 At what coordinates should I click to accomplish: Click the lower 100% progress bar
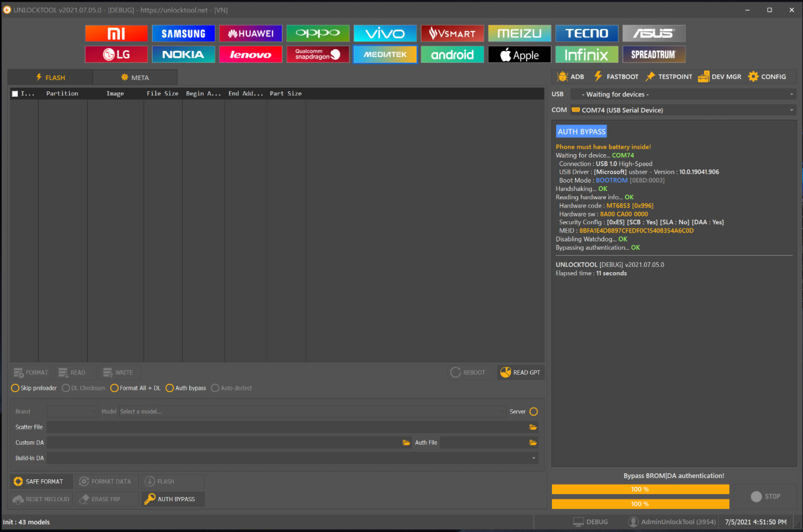[640, 504]
